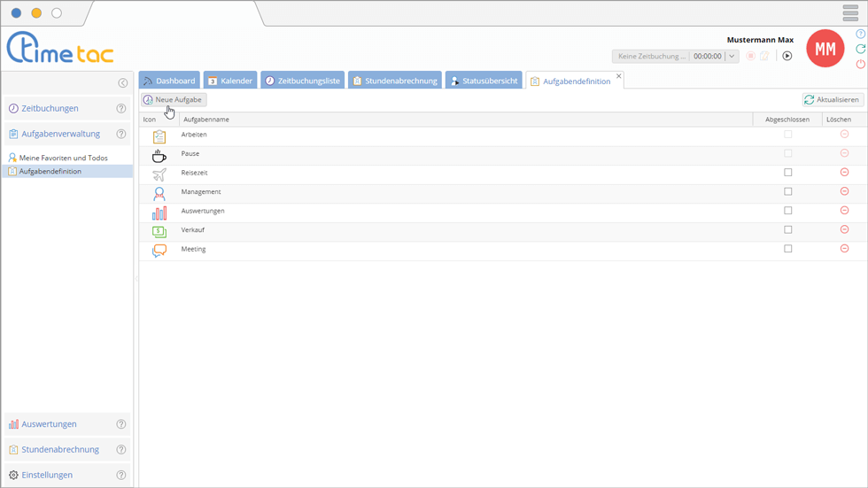The image size is (868, 488).
Task: Expand the Einstellungen sidebar section
Action: [47, 476]
